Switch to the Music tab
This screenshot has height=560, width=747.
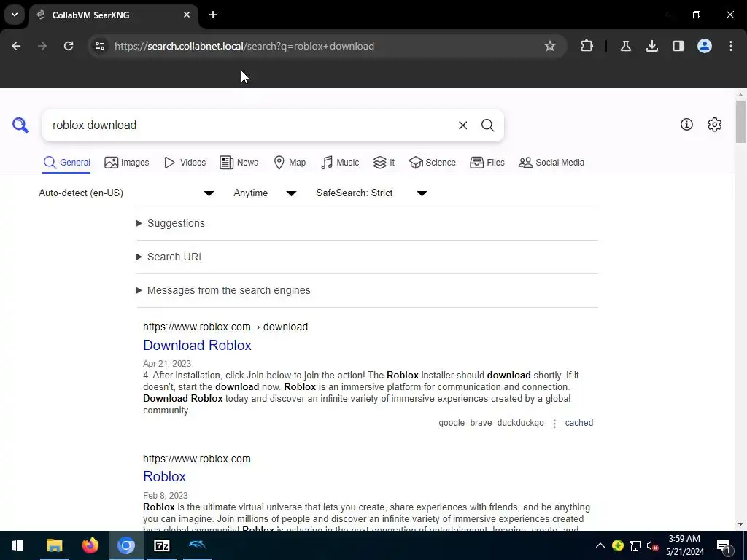point(340,163)
